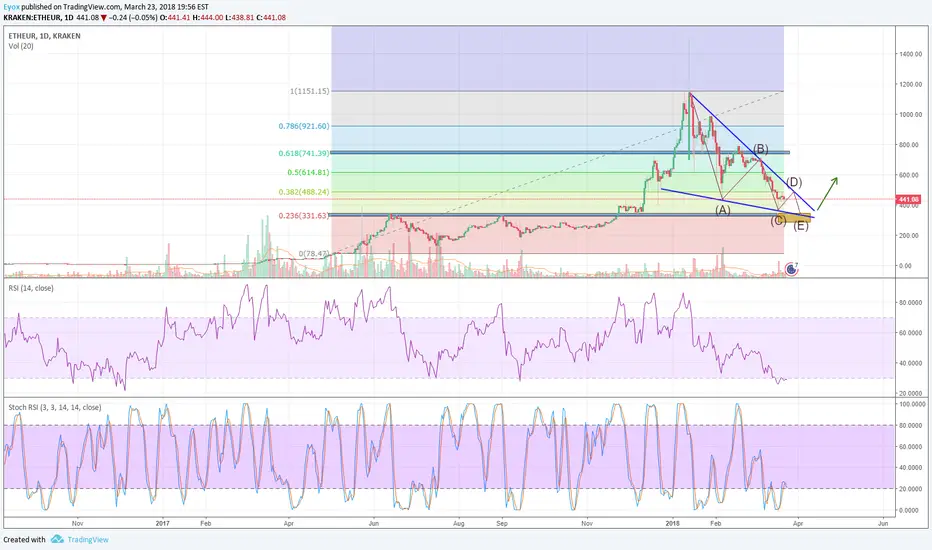
Task: Click the wave label (C)
Action: point(778,221)
